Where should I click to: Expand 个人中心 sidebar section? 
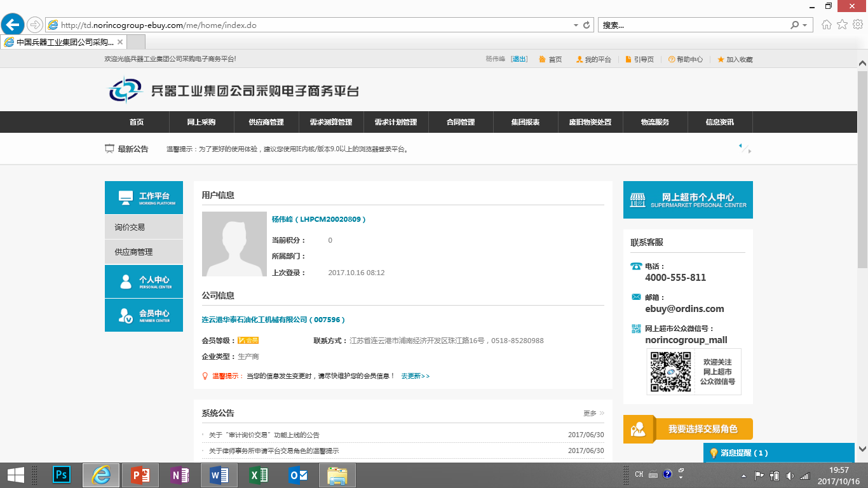coord(144,281)
